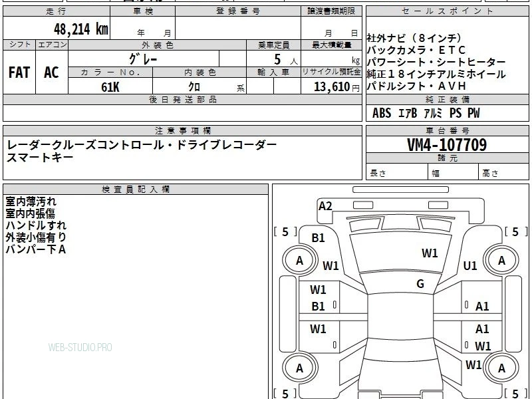Select the chassis number VM4-107709

point(447,145)
